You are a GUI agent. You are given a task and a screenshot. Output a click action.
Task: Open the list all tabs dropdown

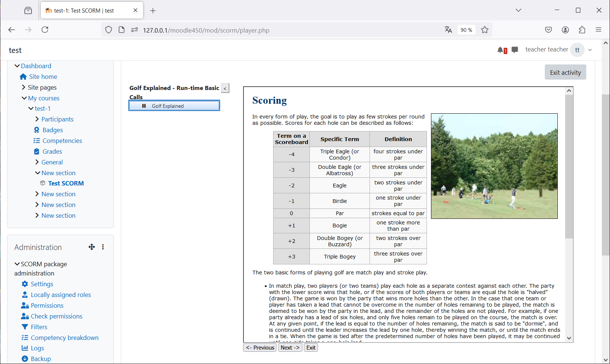coord(518,10)
